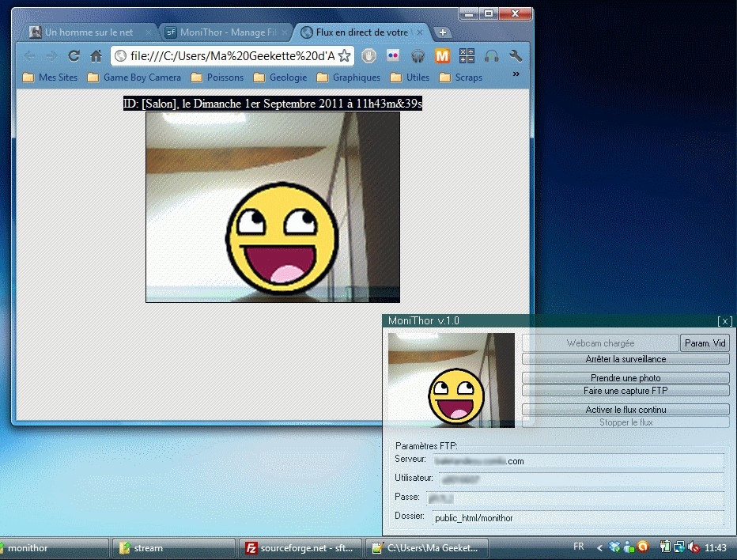The width and height of the screenshot is (737, 560).
Task: Open the orange M extension icon
Action: (x=442, y=56)
